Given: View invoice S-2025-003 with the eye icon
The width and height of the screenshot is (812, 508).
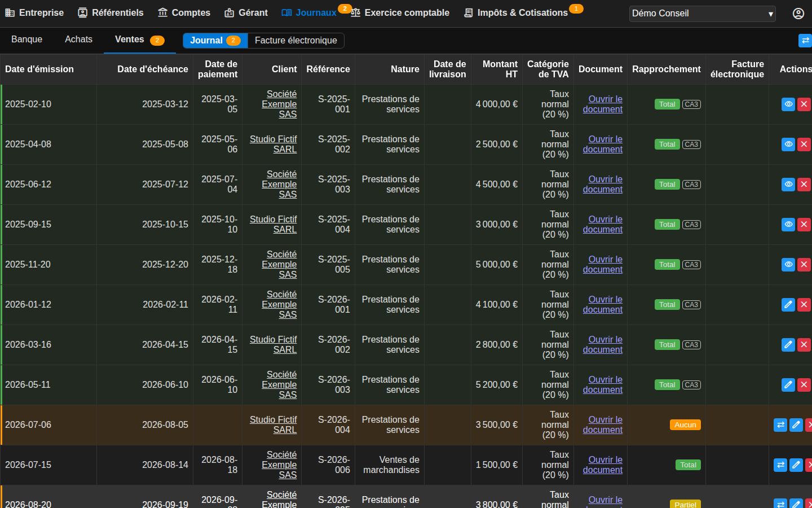Looking at the screenshot, I should point(788,185).
